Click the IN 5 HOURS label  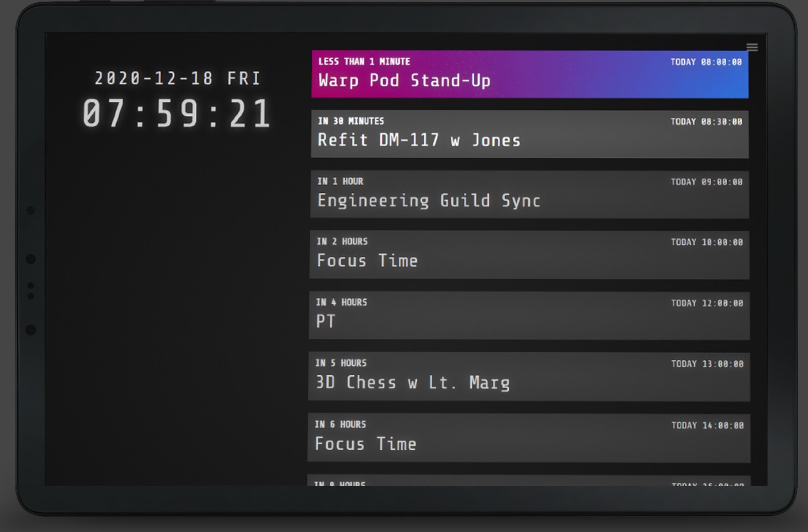(341, 363)
